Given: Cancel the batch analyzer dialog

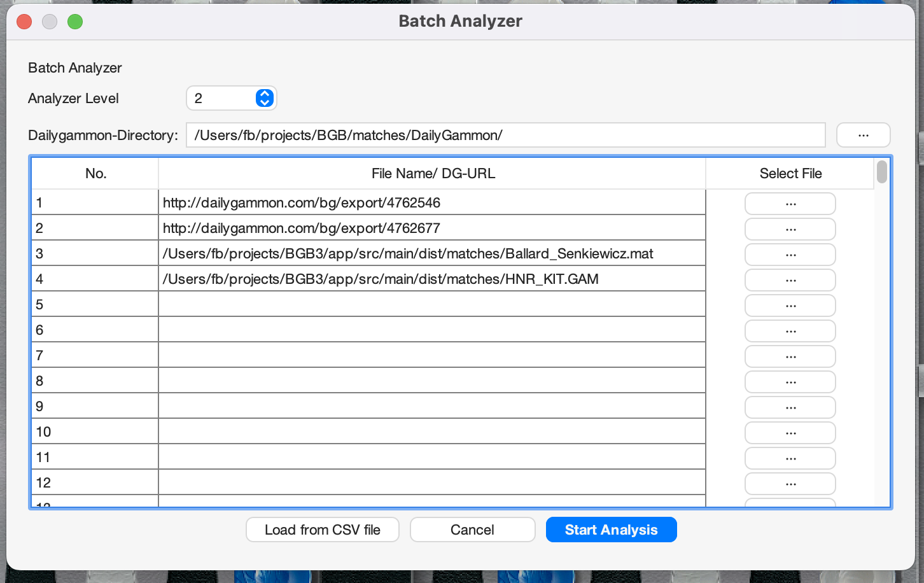Looking at the screenshot, I should 472,530.
